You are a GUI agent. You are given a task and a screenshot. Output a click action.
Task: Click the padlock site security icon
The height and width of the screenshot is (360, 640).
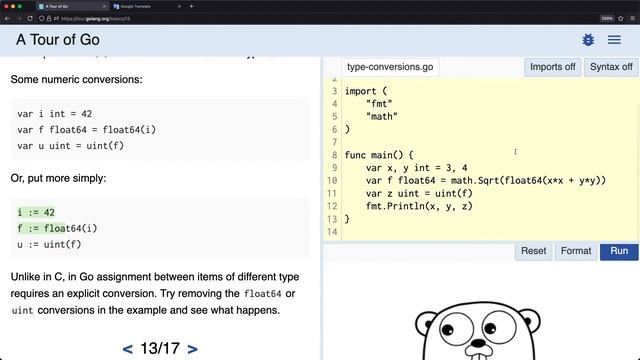click(49, 18)
